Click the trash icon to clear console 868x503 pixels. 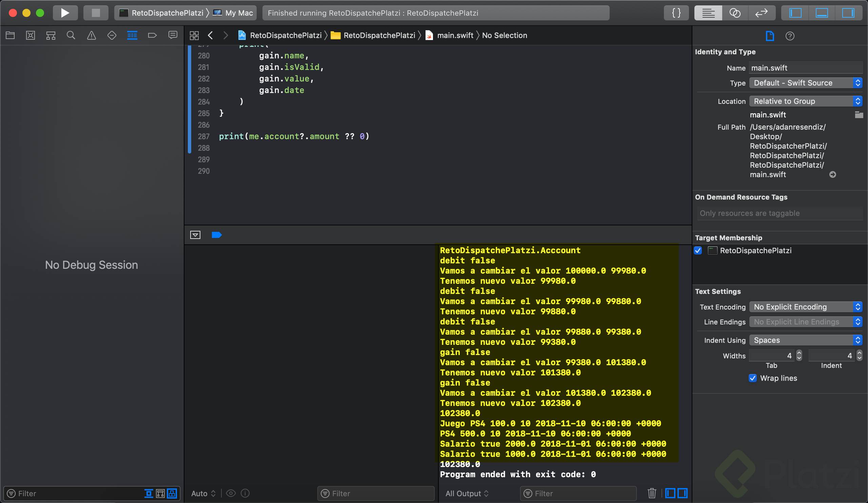[652, 493]
